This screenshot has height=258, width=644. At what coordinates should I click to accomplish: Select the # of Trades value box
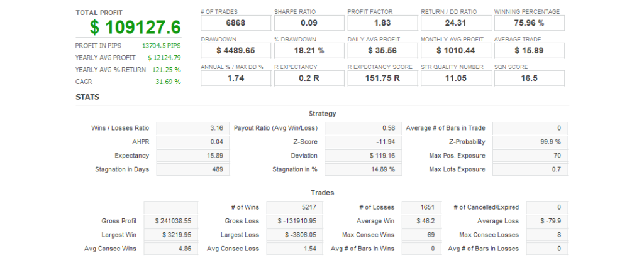(235, 23)
